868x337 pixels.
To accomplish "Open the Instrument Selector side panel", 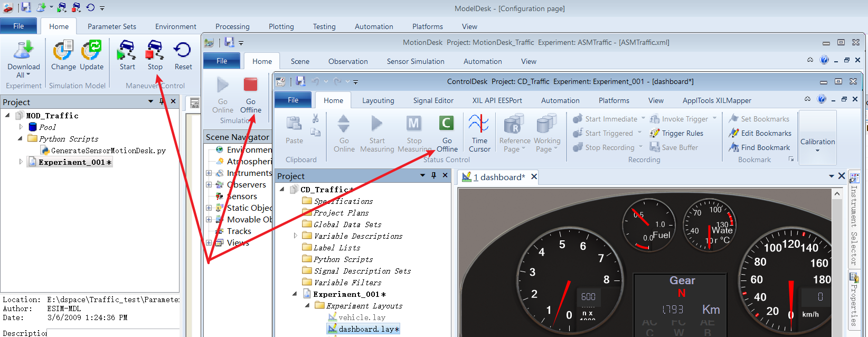I will pyautogui.click(x=854, y=220).
